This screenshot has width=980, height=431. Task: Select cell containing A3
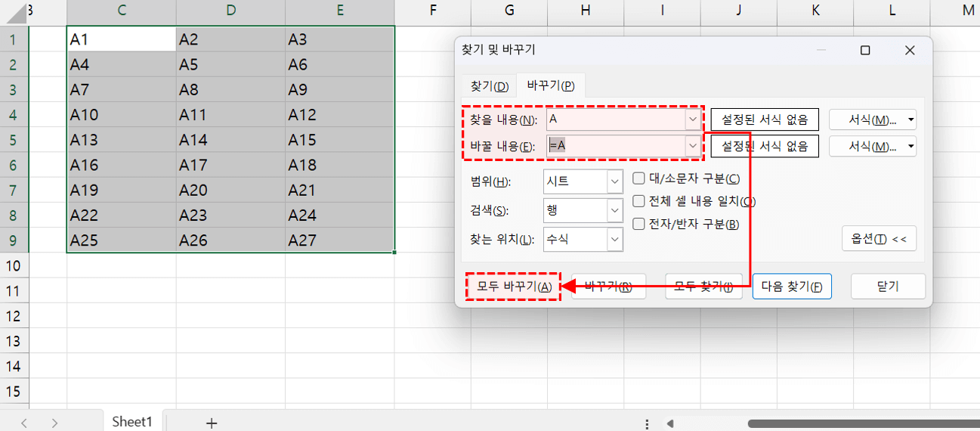click(340, 39)
